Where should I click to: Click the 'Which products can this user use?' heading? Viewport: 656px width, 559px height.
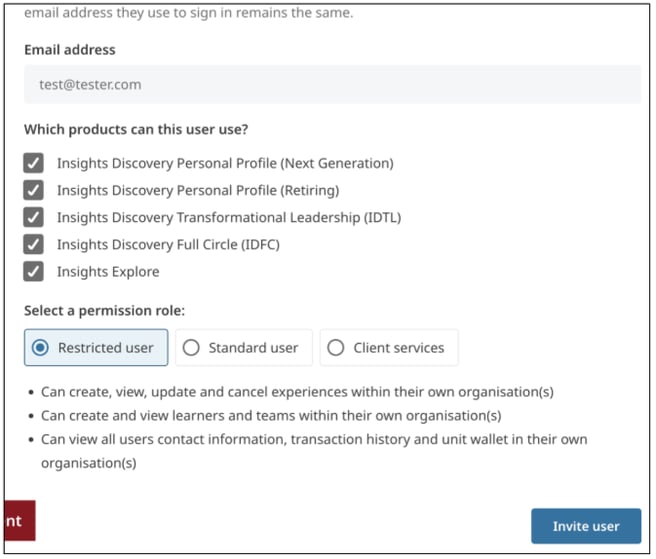[136, 129]
